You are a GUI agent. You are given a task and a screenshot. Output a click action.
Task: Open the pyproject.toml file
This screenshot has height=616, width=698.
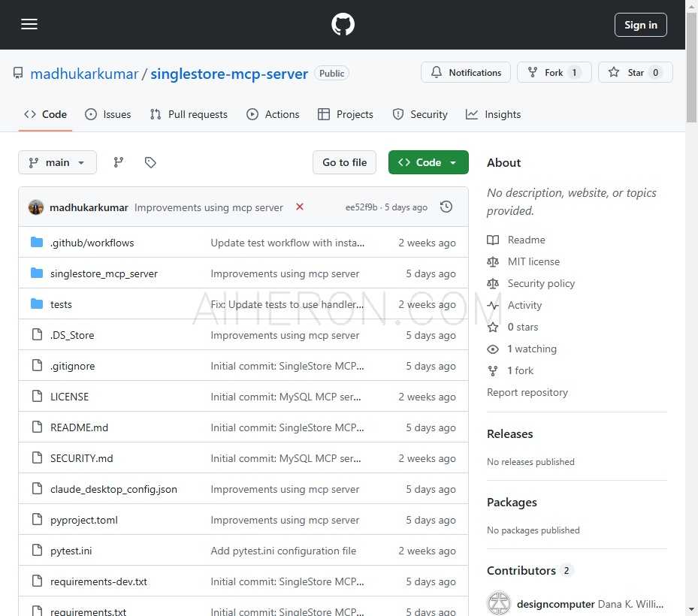(84, 520)
